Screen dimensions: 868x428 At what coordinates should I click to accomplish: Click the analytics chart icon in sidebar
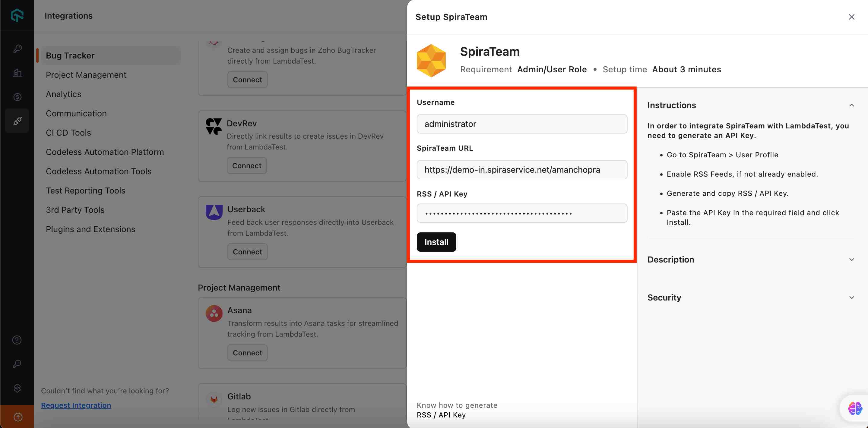17,73
